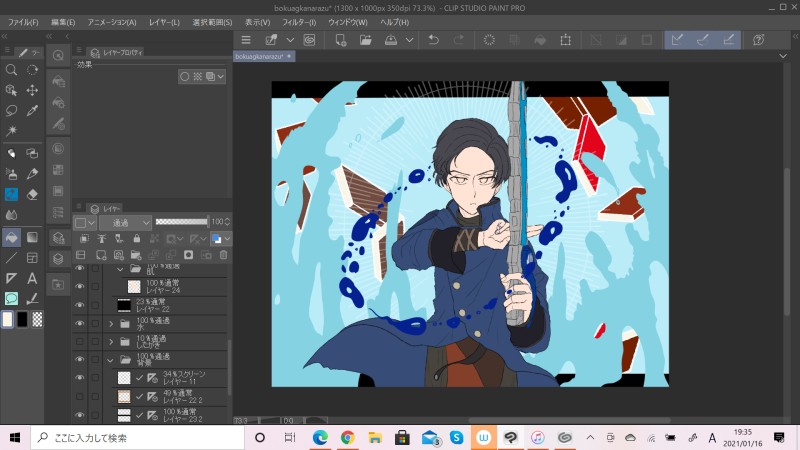Viewport: 800px width, 450px height.
Task: Select the black sub color swatch
Action: (22, 319)
